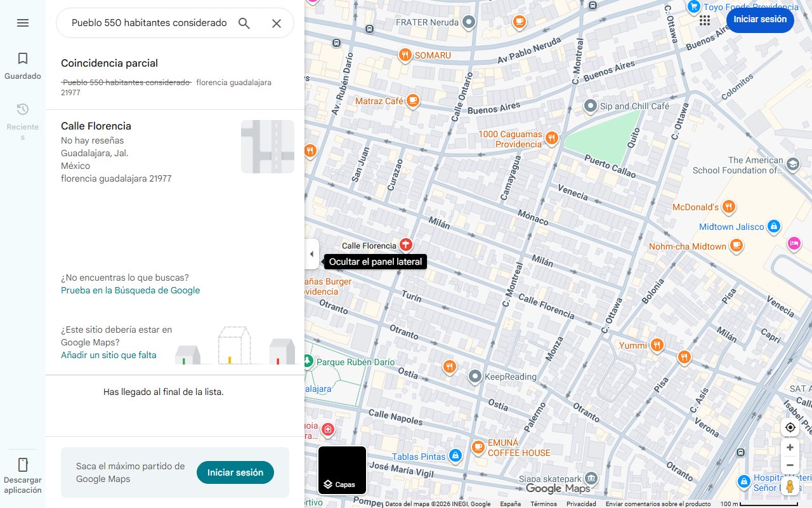Image resolution: width=812 pixels, height=508 pixels.
Task: Enable my location with the locate icon
Action: (x=790, y=427)
